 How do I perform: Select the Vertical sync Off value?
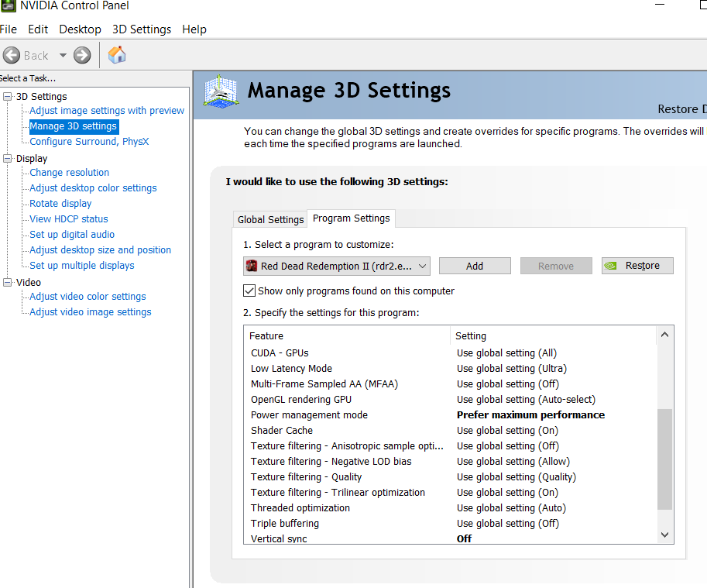tap(464, 538)
